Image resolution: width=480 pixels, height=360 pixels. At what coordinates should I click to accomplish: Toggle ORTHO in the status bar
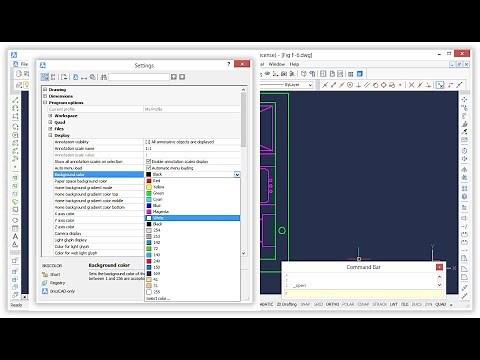(332, 304)
